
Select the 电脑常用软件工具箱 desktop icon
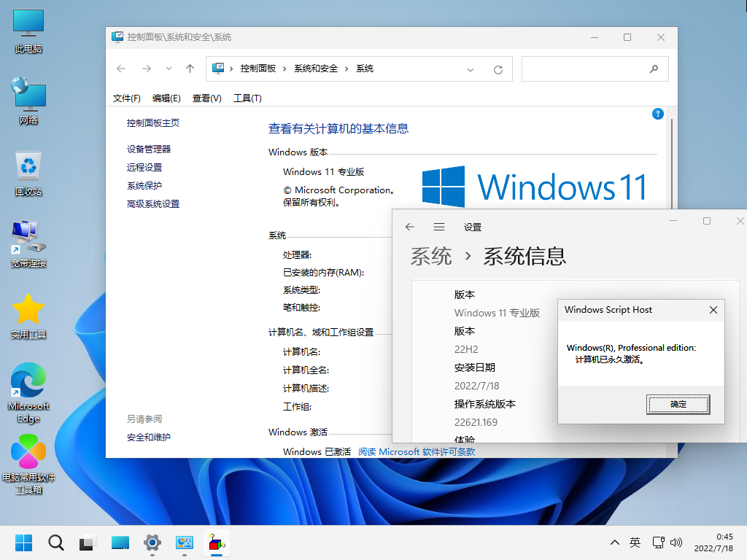28,464
